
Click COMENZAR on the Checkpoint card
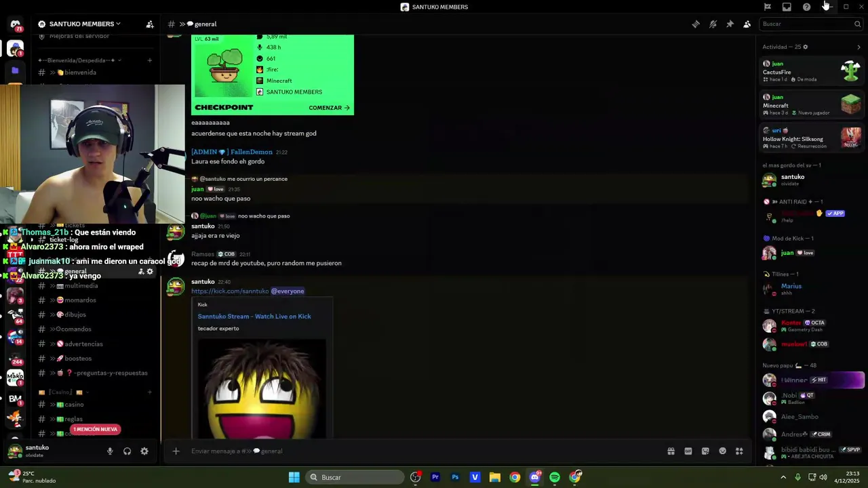tap(329, 108)
